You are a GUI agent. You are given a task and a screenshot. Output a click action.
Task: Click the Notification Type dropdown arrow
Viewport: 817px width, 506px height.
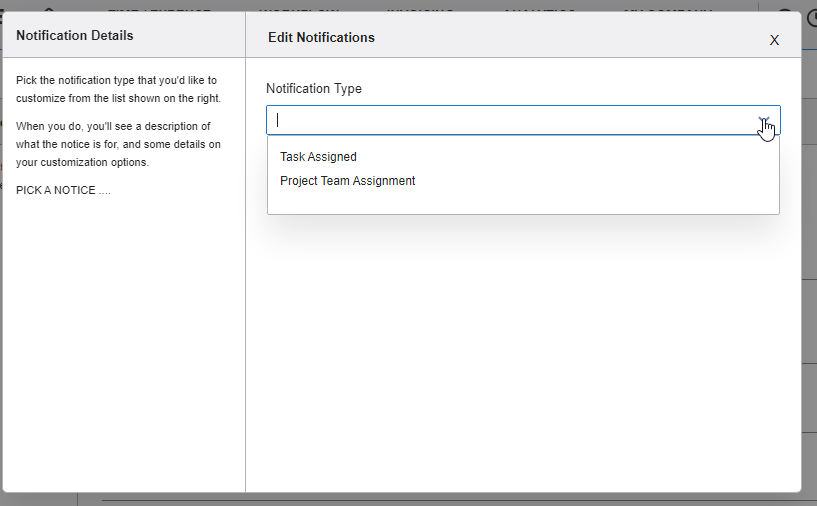764,121
